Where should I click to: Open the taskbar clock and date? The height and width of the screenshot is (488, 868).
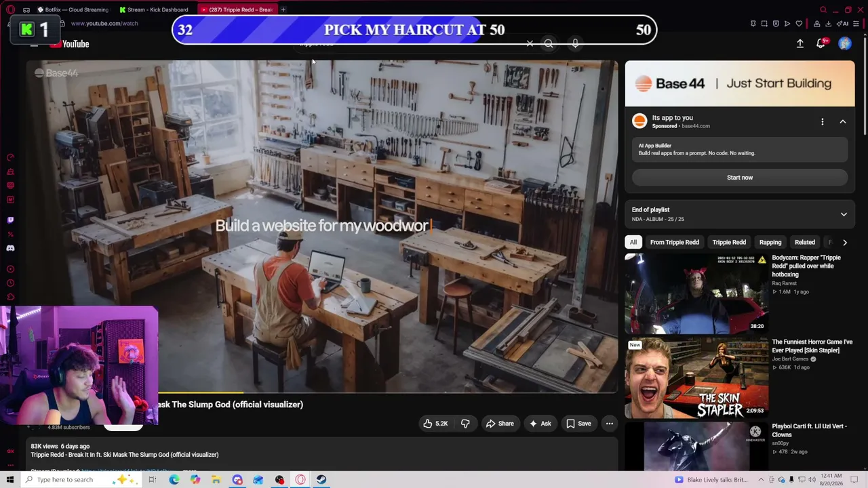[x=833, y=480]
